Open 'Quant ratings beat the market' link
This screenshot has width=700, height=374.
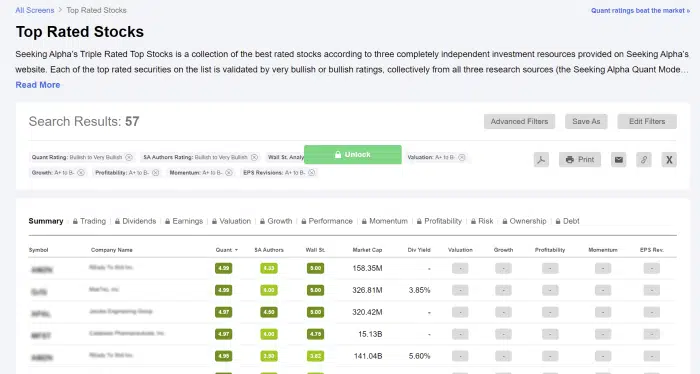640,10
